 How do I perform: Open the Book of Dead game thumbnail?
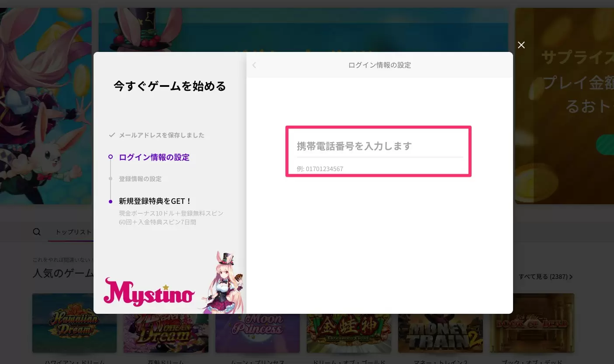tap(532, 323)
